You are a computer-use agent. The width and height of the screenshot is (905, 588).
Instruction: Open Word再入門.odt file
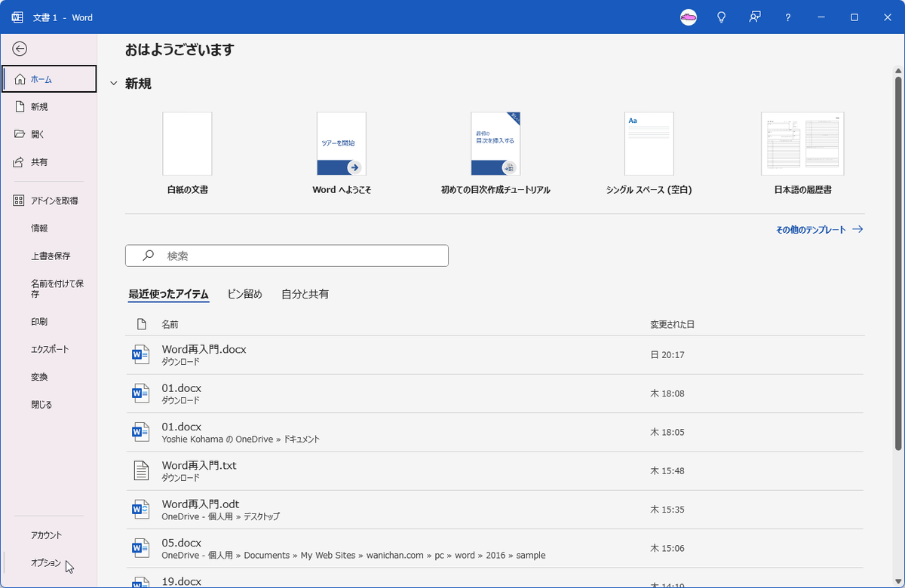pyautogui.click(x=495, y=510)
